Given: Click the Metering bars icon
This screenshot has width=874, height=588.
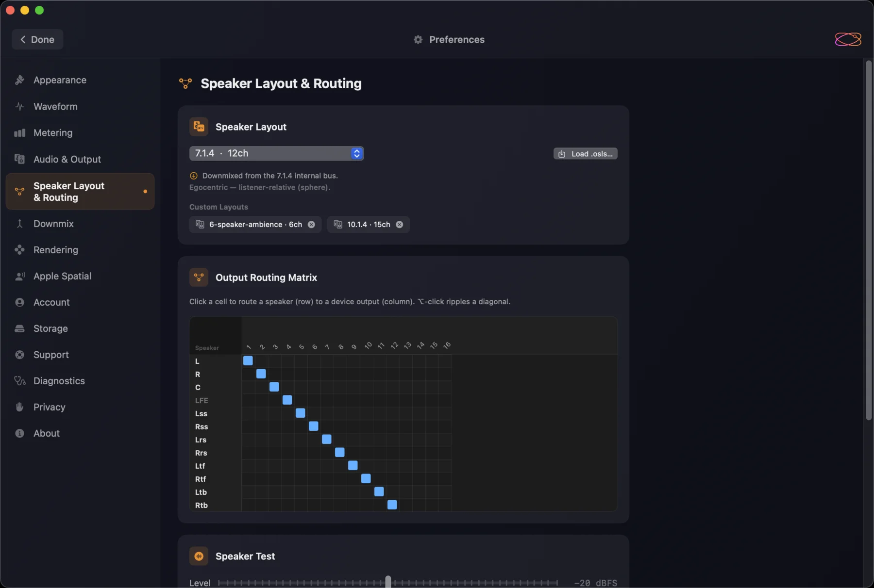Looking at the screenshot, I should [x=19, y=132].
